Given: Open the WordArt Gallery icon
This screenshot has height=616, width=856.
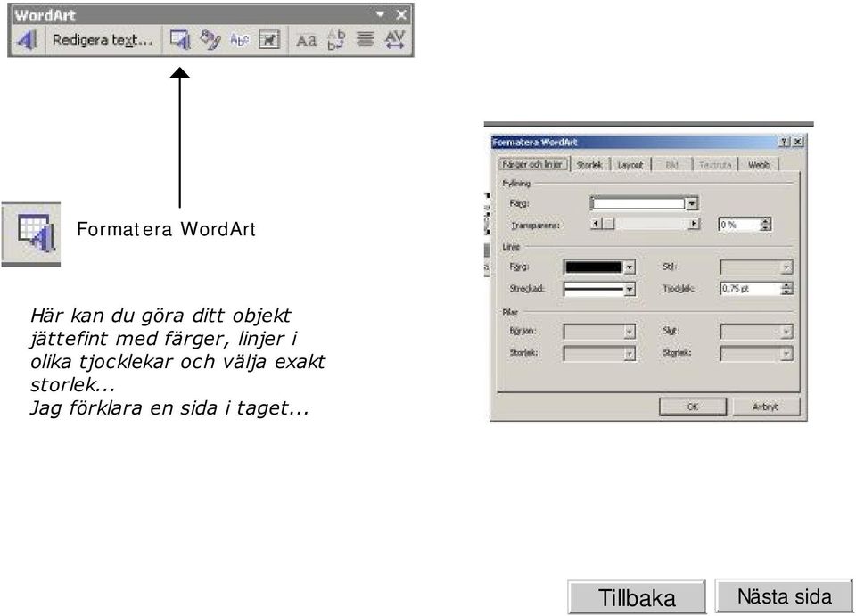Looking at the screenshot, I should 179,40.
